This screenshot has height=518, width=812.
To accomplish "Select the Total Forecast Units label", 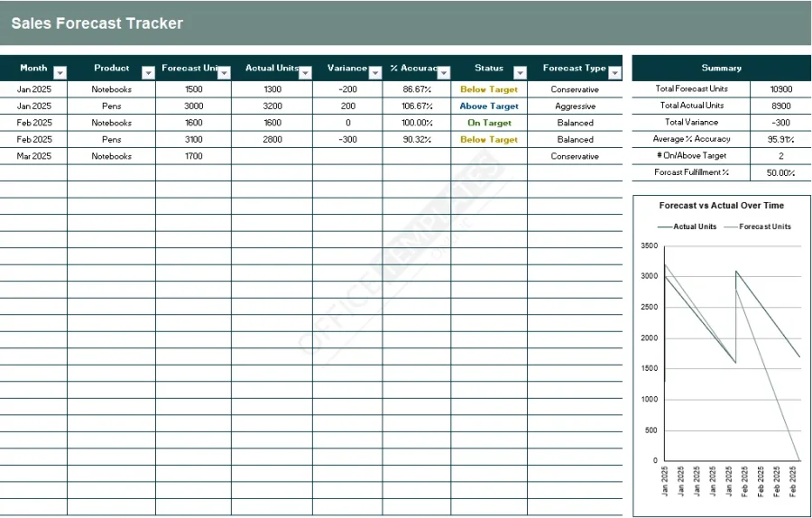I will [691, 88].
